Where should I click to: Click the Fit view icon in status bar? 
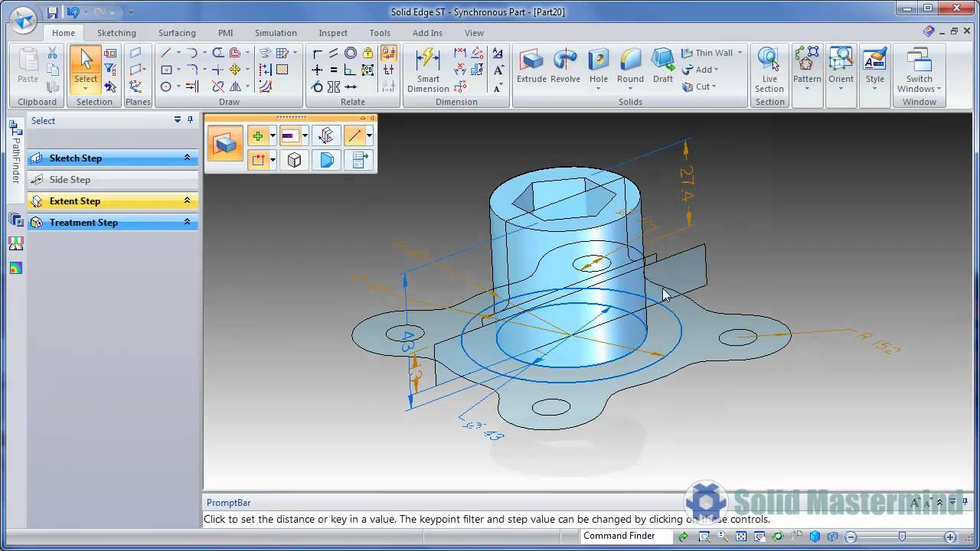click(742, 537)
